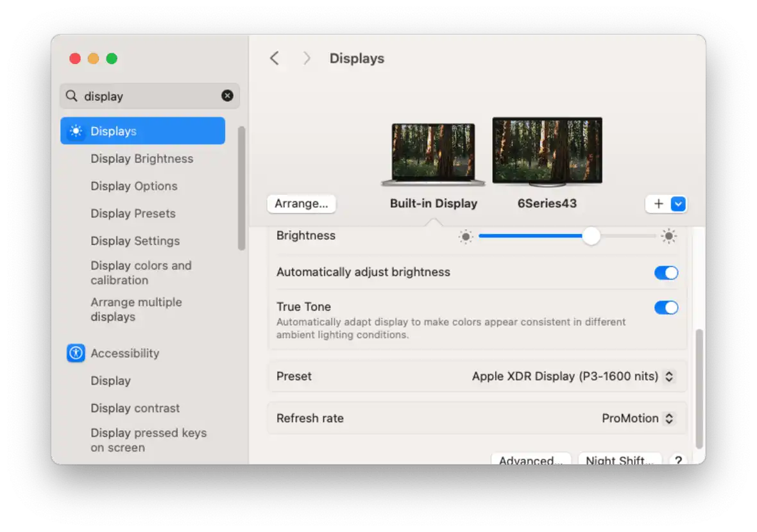Click the low brightness sun icon
This screenshot has width=757, height=532.
(465, 237)
